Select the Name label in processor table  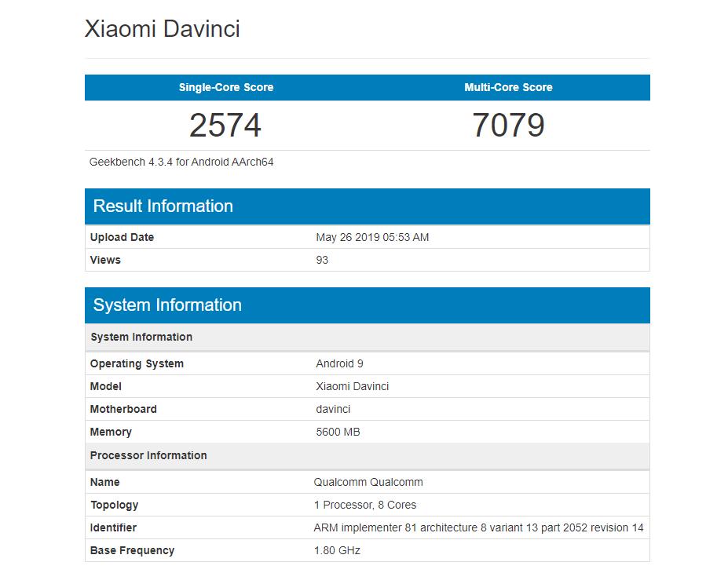105,482
